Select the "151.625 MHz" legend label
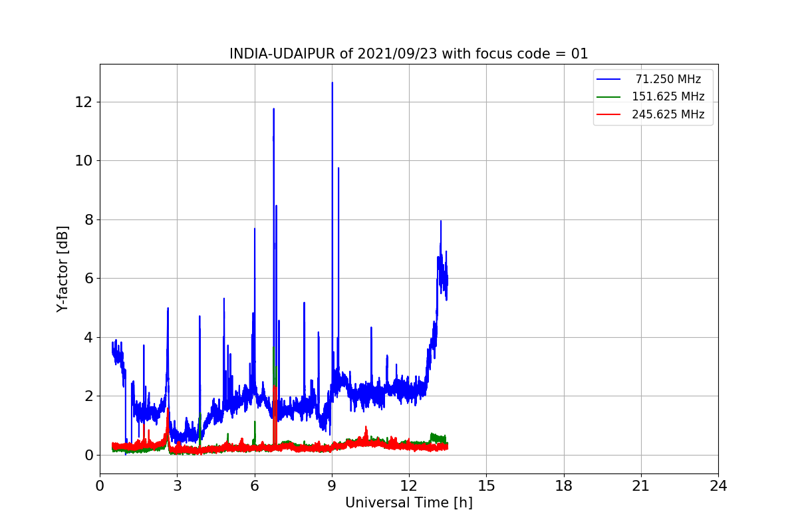Image resolution: width=798 pixels, height=532 pixels. point(668,96)
